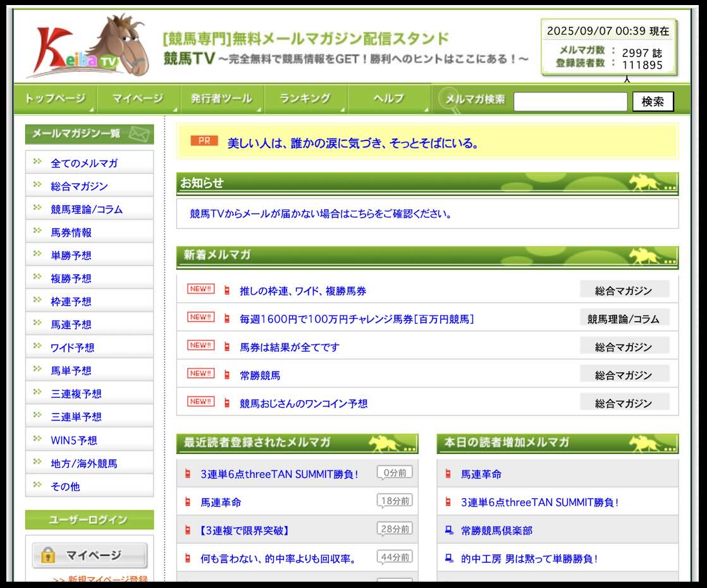
Task: Click the NEW!! badge beside 馬券は結果が全てです
Action: click(x=200, y=345)
